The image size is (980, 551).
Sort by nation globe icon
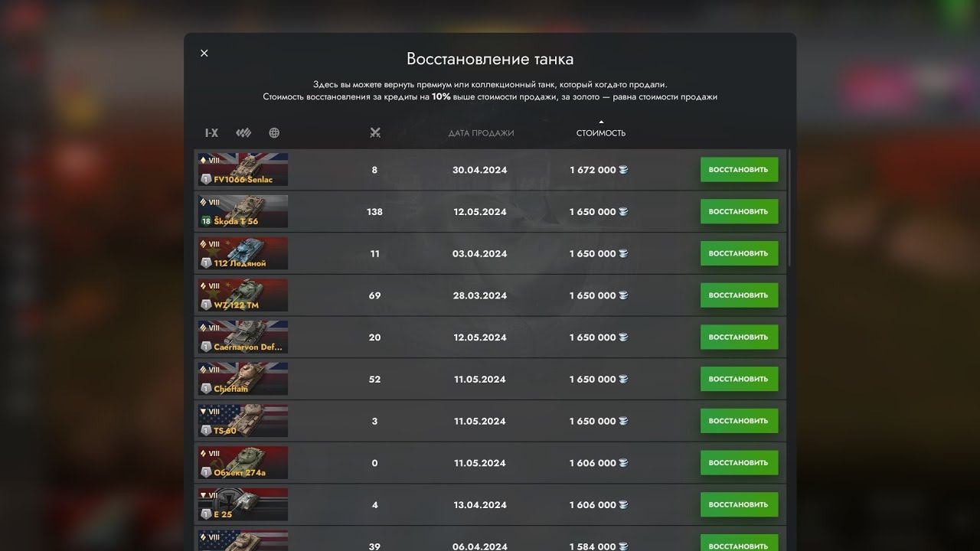point(274,132)
